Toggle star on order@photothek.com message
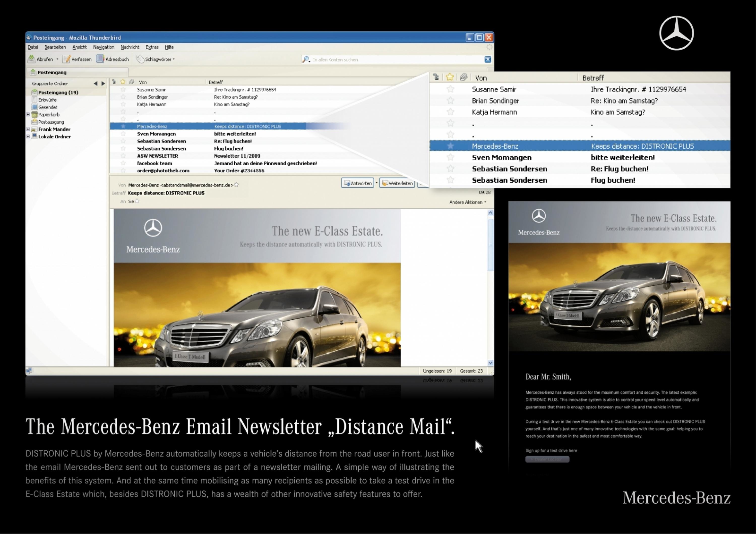This screenshot has height=534, width=756. coord(123,171)
